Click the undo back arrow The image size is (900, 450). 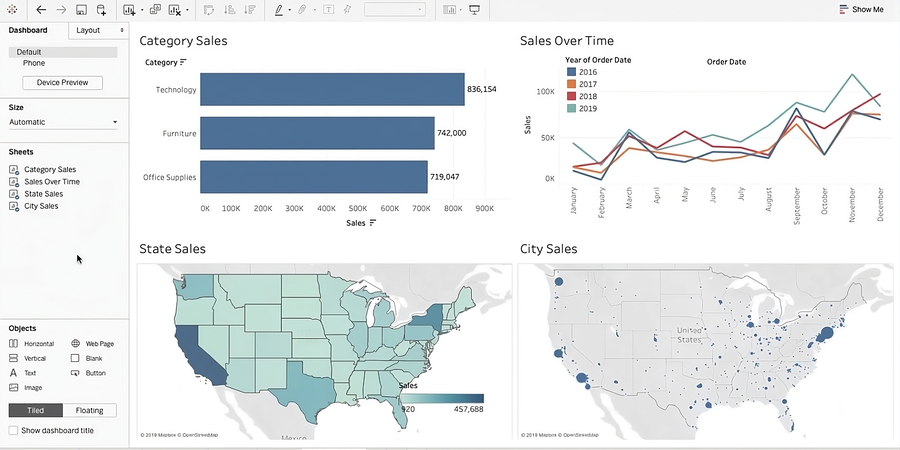41,10
